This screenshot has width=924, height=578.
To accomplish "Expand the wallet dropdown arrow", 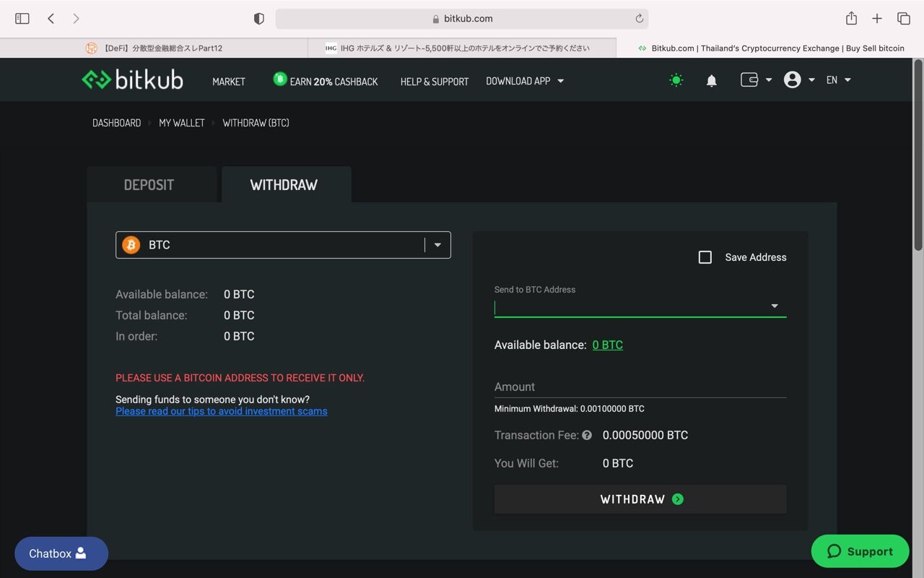I will 769,80.
